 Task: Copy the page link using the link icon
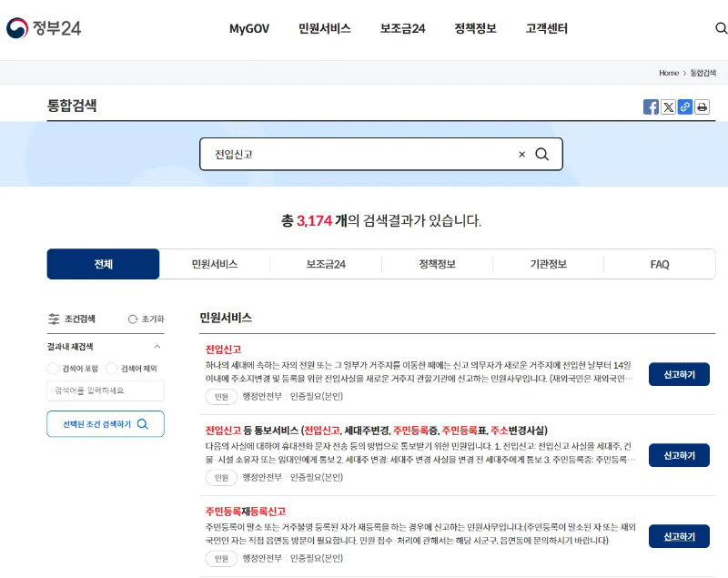[685, 106]
